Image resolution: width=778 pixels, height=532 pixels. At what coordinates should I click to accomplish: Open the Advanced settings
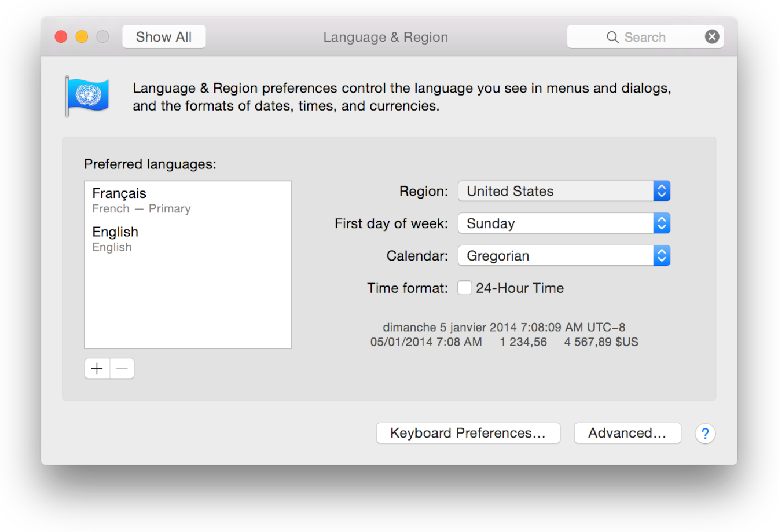pos(627,432)
